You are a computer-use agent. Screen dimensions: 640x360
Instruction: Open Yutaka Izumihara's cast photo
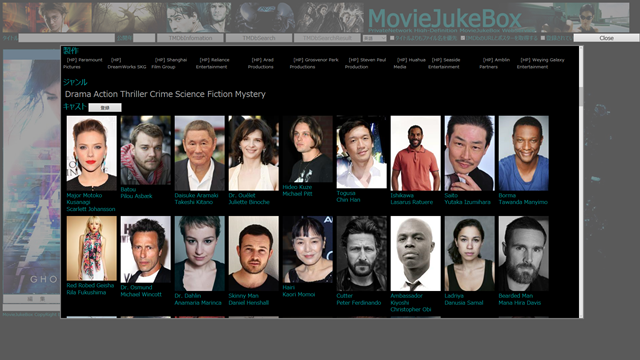coord(469,153)
